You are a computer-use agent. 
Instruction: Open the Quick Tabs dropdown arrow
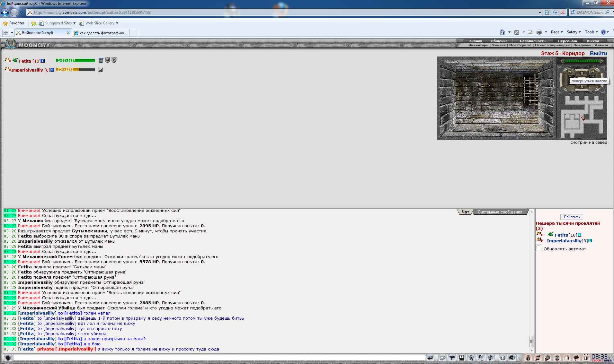coord(12,33)
